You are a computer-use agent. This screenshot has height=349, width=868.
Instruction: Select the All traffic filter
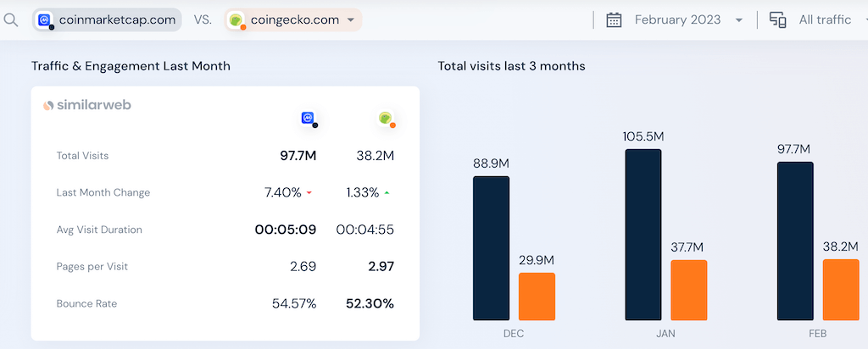(x=825, y=20)
